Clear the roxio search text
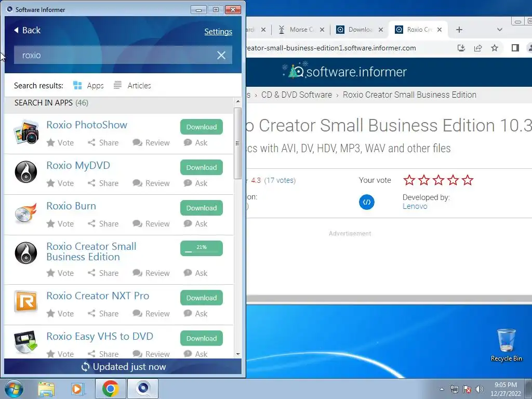 pos(221,55)
